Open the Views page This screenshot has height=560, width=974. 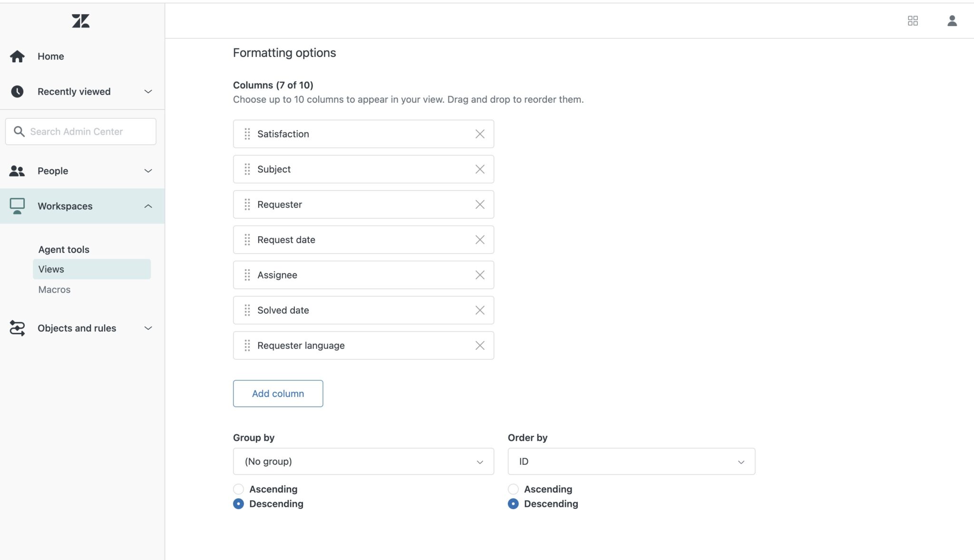tap(50, 269)
